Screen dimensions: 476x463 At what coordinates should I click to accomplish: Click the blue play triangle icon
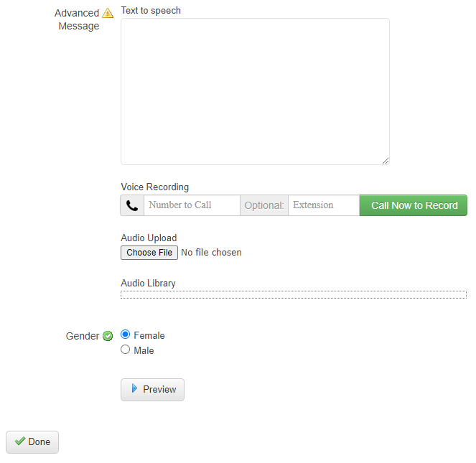point(134,389)
